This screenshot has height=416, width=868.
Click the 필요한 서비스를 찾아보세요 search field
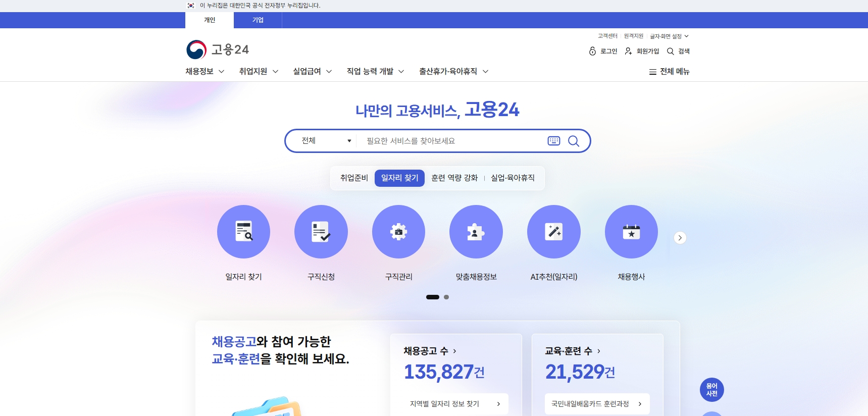point(449,141)
